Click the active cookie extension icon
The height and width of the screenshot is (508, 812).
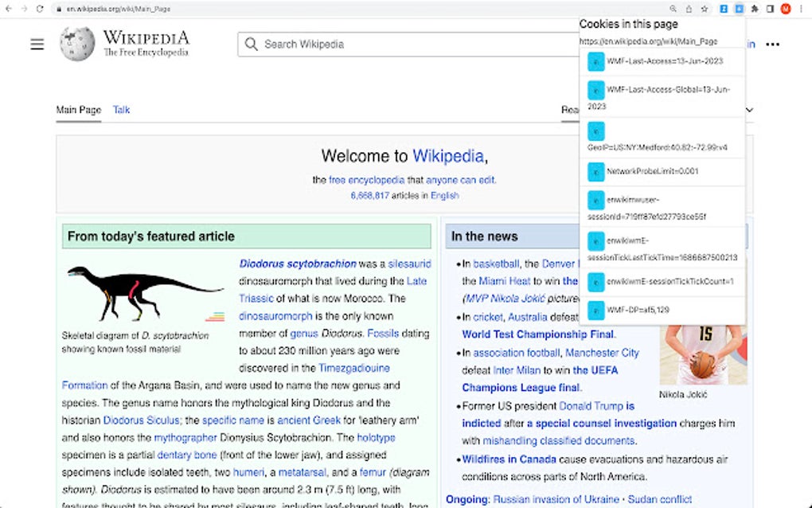click(739, 9)
